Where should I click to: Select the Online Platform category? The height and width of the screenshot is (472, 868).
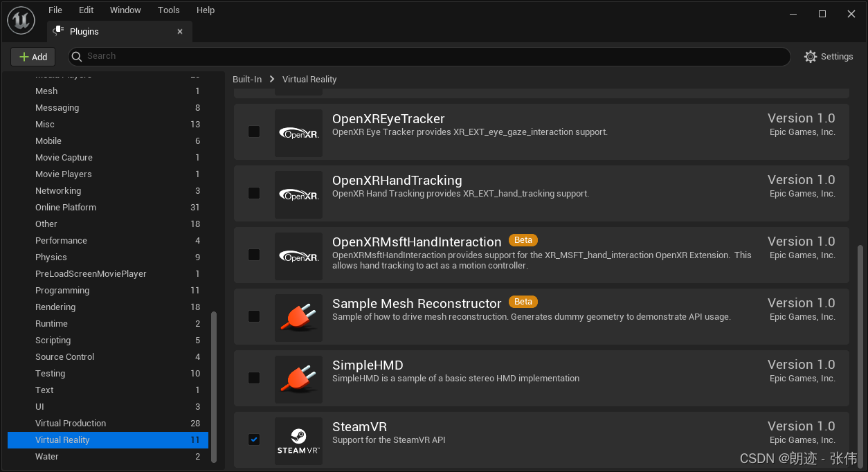[108, 208]
